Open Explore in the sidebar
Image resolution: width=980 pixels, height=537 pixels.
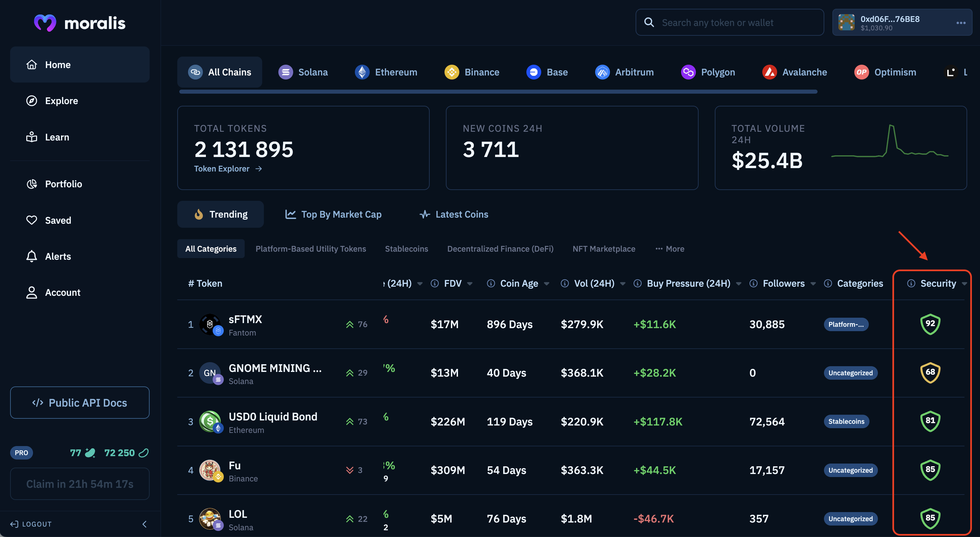[x=80, y=101]
